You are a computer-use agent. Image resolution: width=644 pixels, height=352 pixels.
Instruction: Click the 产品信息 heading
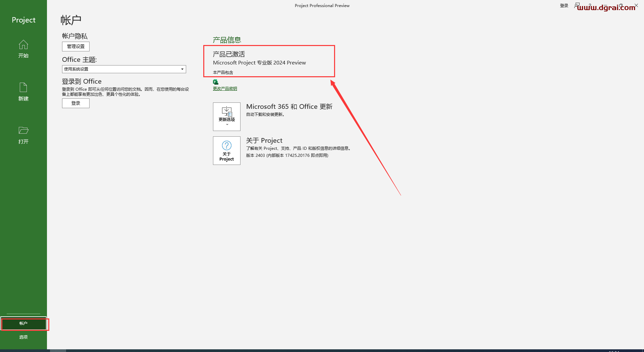227,40
